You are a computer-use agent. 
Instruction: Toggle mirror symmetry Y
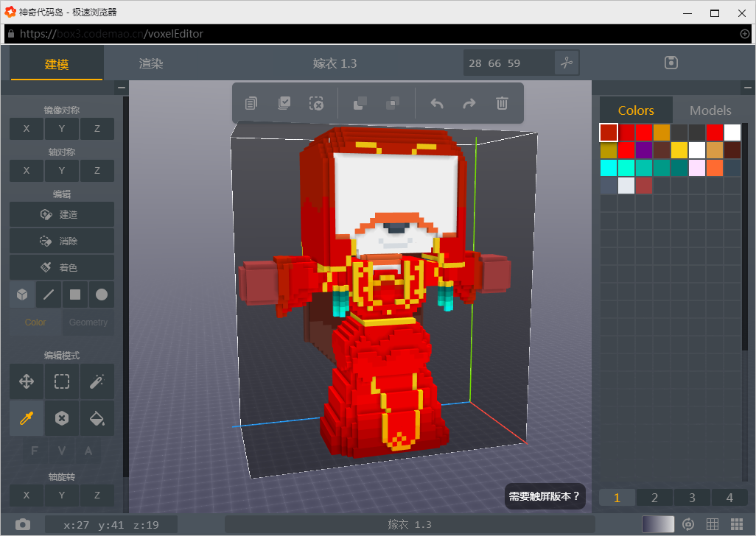pos(62,129)
